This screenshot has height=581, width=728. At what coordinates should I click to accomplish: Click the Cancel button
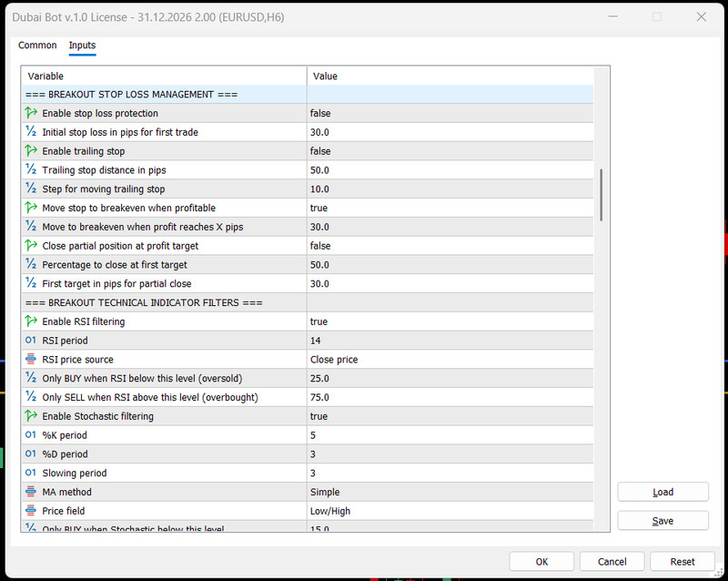click(x=612, y=562)
